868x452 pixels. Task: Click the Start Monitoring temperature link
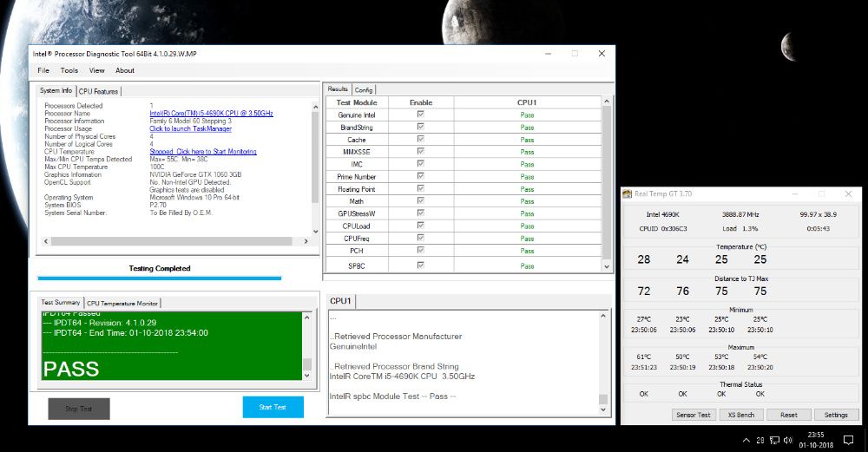click(203, 151)
